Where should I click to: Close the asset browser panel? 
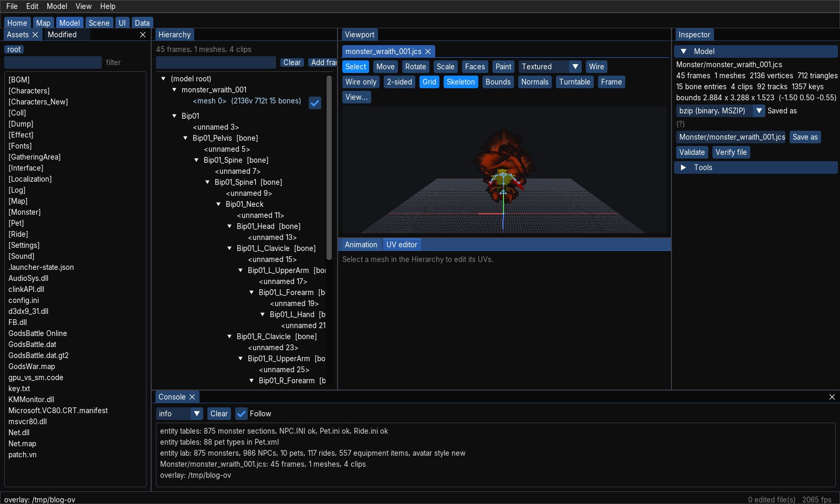tap(143, 35)
